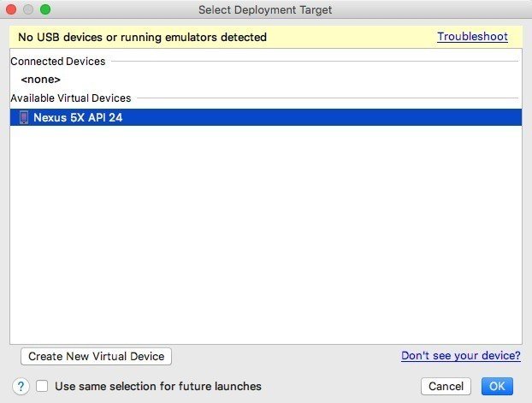Viewport: 532px width, 403px height.
Task: Select the Nexus 5X API 24 device row
Action: (x=78, y=118)
